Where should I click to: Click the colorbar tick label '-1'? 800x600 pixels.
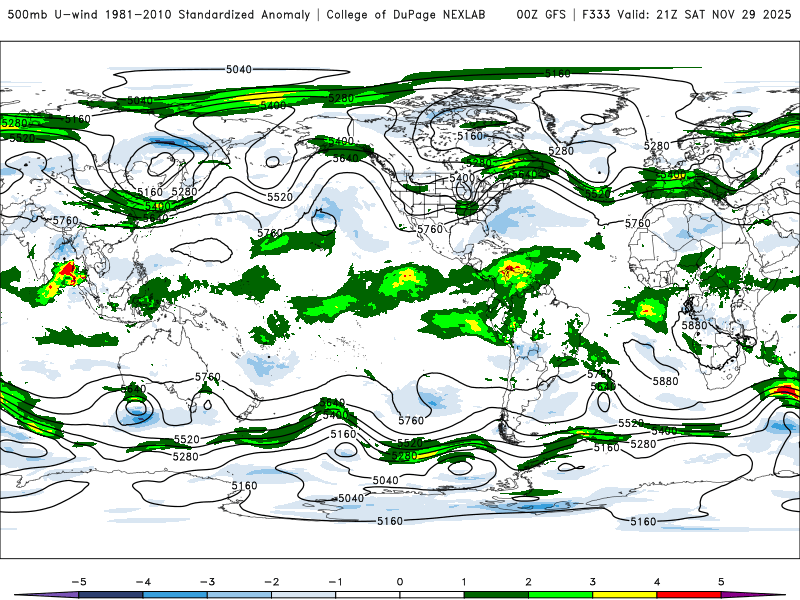(x=335, y=582)
